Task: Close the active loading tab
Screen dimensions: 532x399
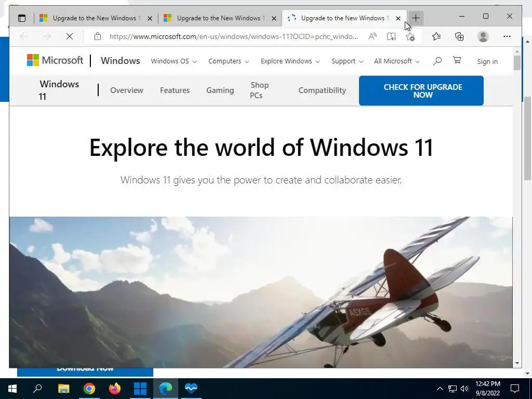Action: pyautogui.click(x=398, y=18)
